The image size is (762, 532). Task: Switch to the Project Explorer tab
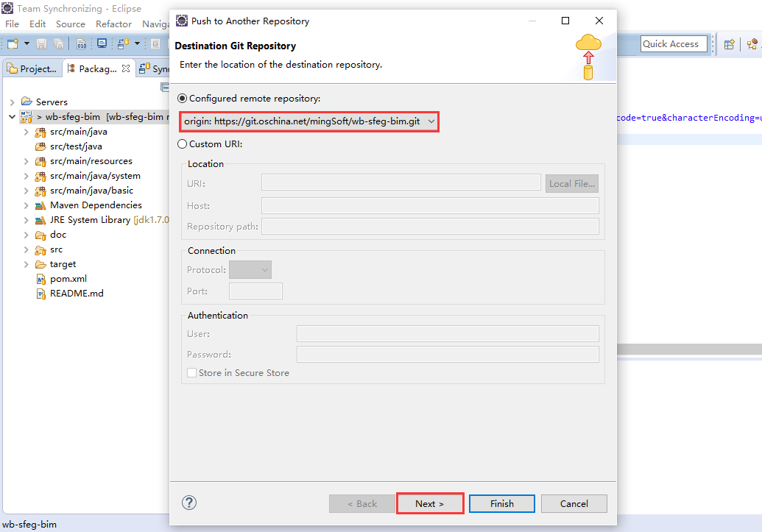(x=32, y=68)
